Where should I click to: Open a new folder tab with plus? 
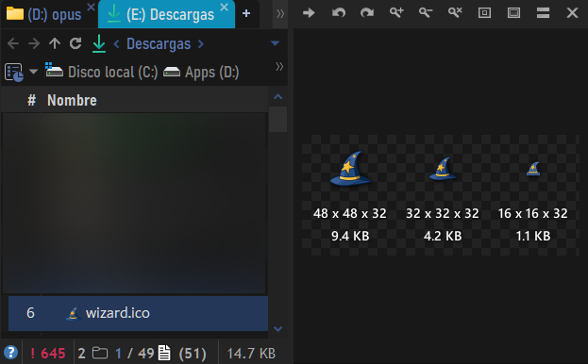(x=246, y=14)
